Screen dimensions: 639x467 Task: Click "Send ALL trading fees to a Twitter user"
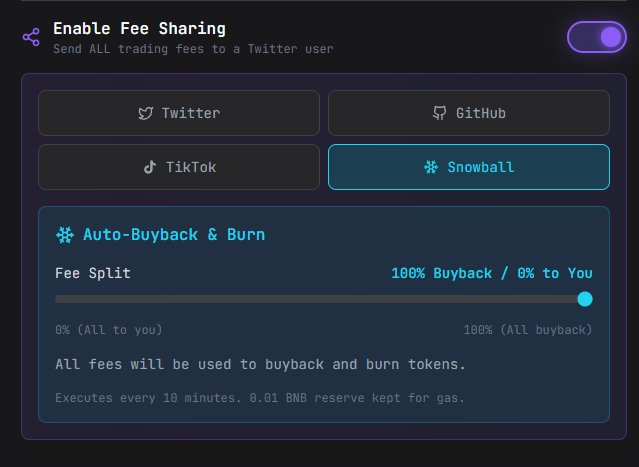pos(193,49)
